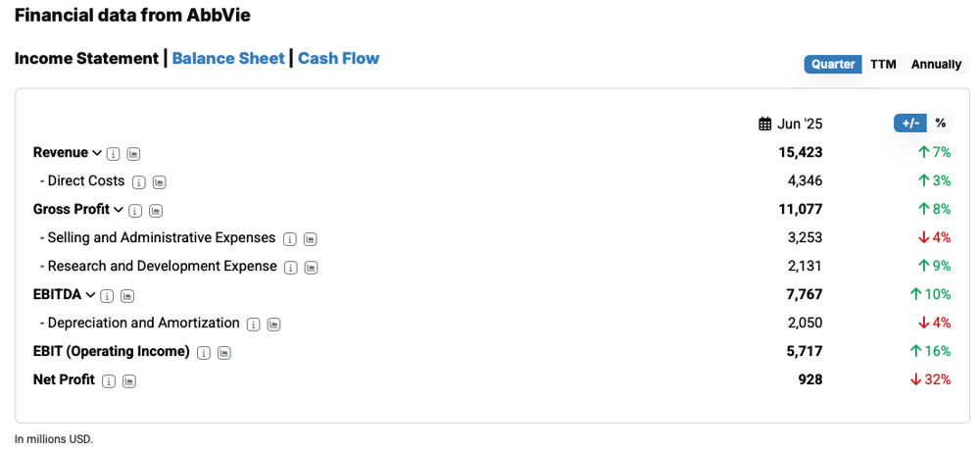Show the chart icon for Revenue
The image size is (980, 451).
(x=133, y=153)
